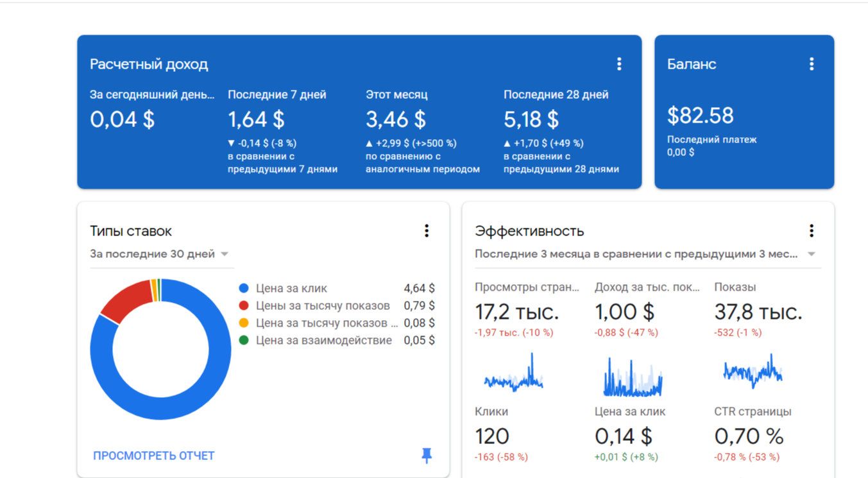
Task: Click the last 7 days value 1,64 $
Action: pos(256,119)
